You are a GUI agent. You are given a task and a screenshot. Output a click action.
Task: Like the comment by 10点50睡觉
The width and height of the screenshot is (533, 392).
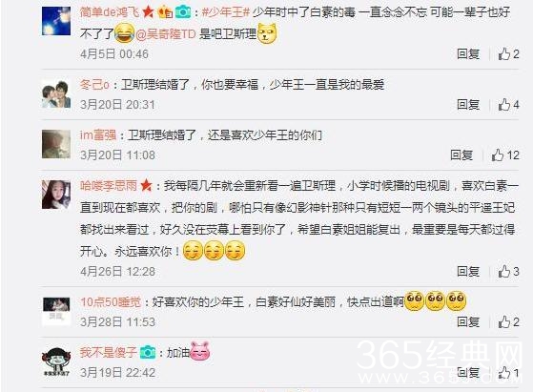[x=508, y=322]
